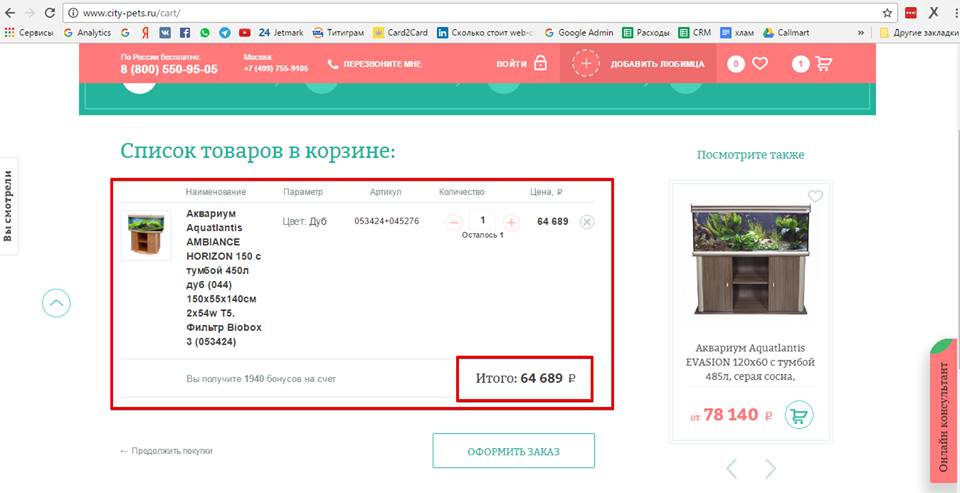The image size is (960, 493).
Task: Click the round scroll-to-top arrow button
Action: (56, 303)
